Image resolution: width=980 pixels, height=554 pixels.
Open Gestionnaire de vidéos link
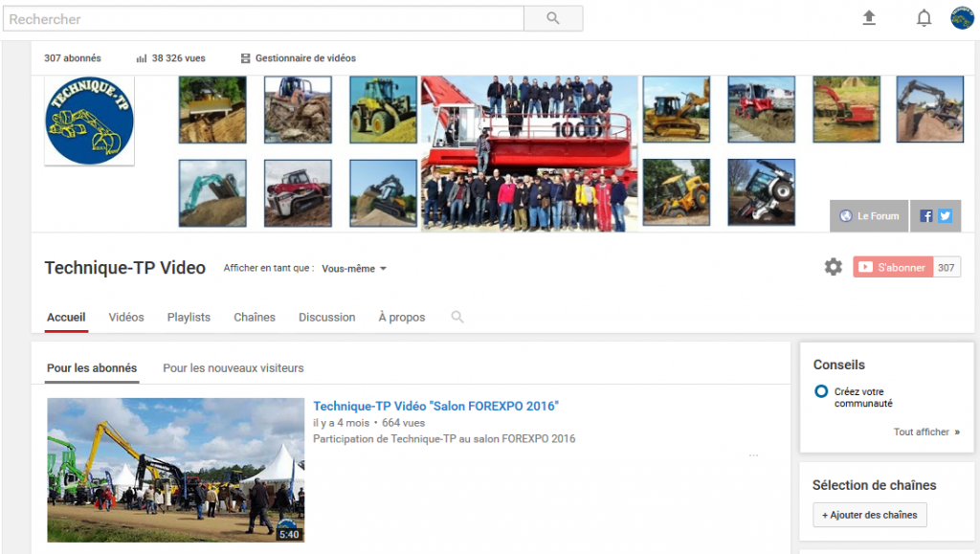coord(305,58)
